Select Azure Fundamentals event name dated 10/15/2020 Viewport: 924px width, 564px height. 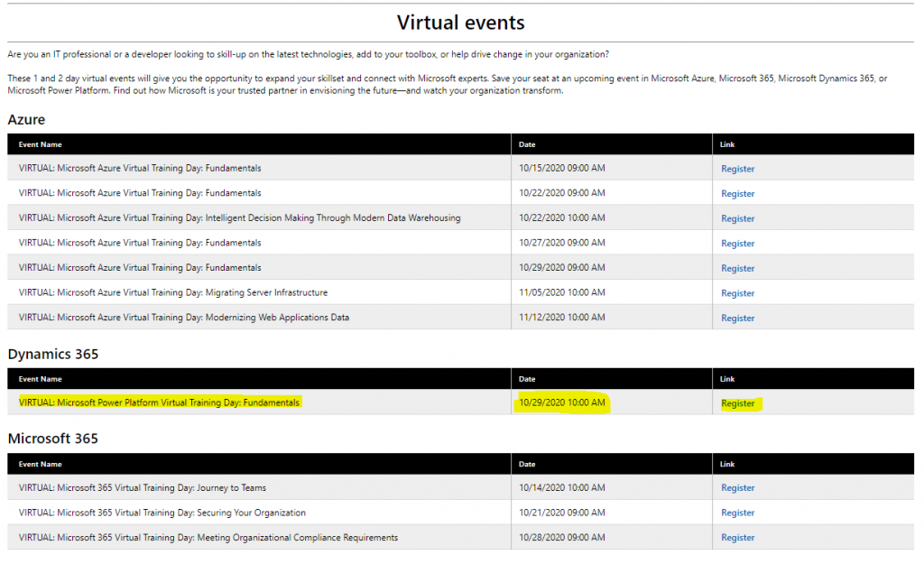(140, 168)
